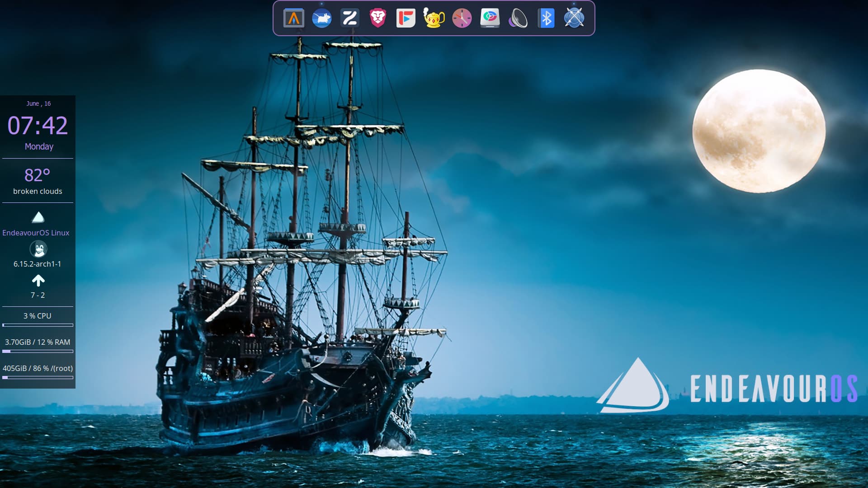868x488 pixels.
Task: Click the '3.70GiB / 12 % RAM' text
Action: [38, 342]
